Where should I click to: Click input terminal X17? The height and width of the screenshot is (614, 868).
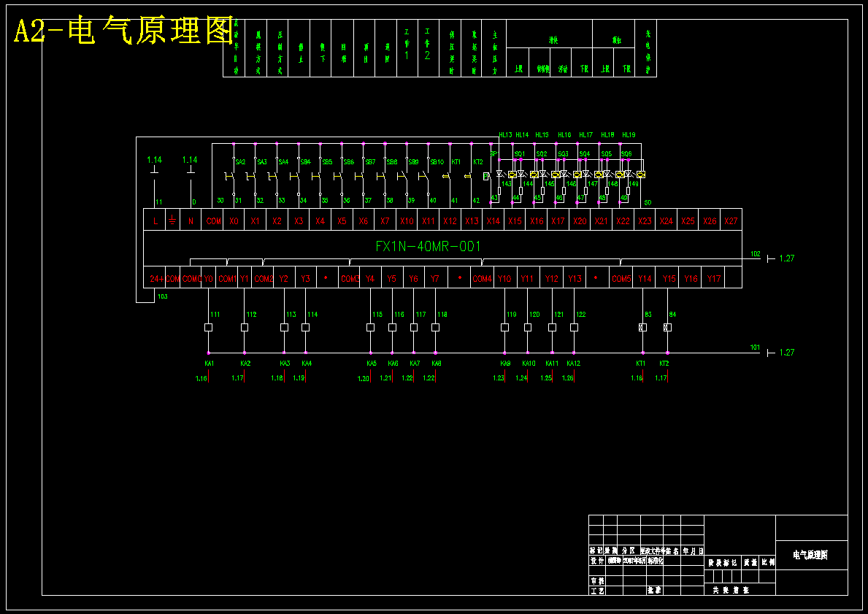coord(558,221)
